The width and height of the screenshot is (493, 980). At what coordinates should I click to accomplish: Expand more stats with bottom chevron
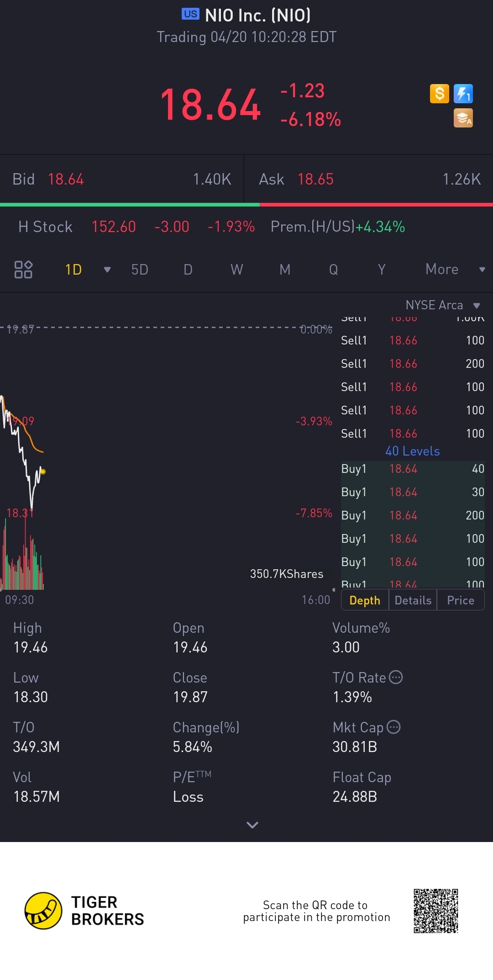click(x=252, y=825)
